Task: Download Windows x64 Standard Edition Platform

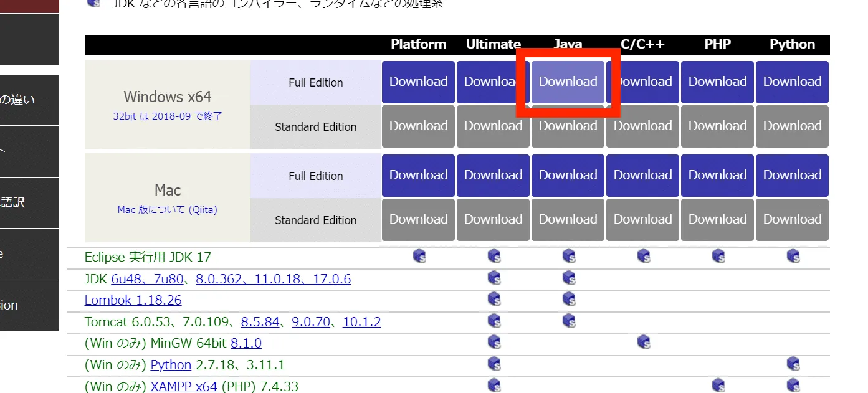Action: point(418,126)
